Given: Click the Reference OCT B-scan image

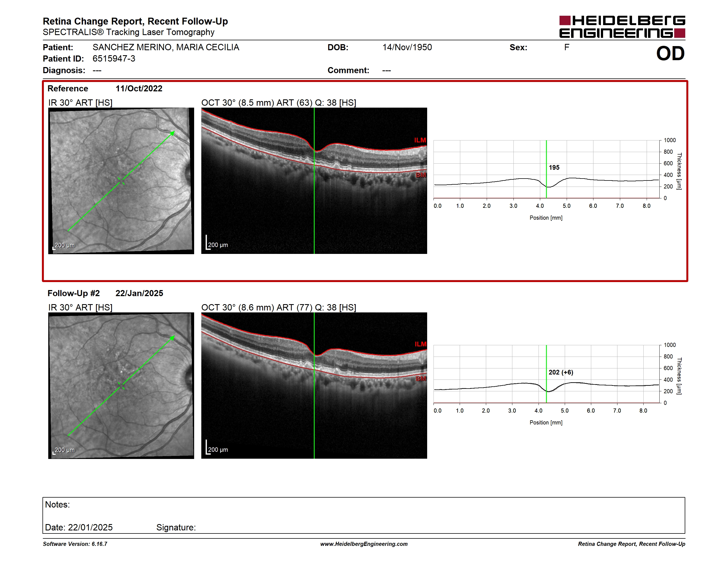Looking at the screenshot, I should click(x=314, y=180).
